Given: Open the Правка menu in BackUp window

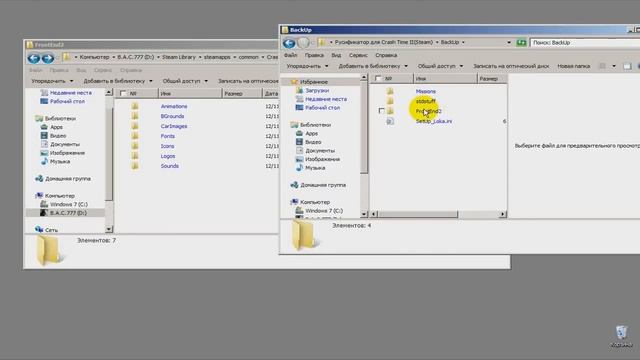Looking at the screenshot, I should click(314, 55).
